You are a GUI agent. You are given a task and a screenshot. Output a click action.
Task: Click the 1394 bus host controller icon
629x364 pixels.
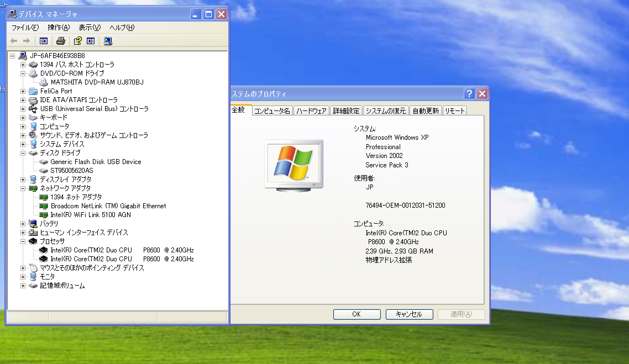pos(33,65)
